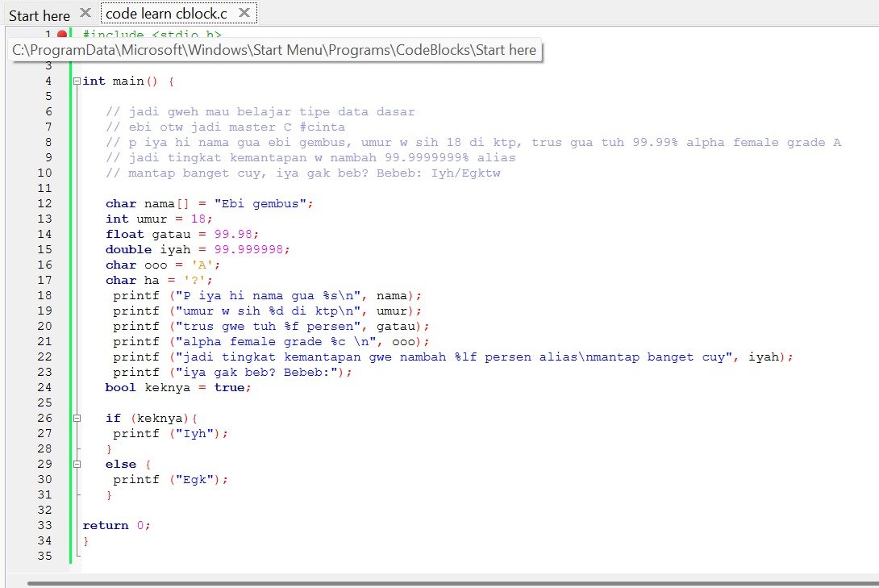Click on 'float gatau = 99.98;'
The height and width of the screenshot is (588, 879).
tap(182, 234)
